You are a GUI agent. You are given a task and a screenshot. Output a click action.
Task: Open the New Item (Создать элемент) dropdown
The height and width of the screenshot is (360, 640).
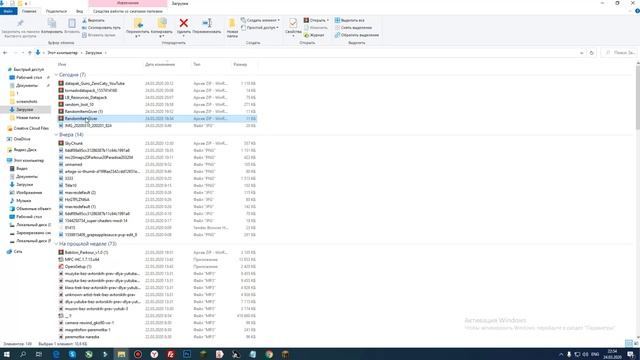click(x=260, y=20)
